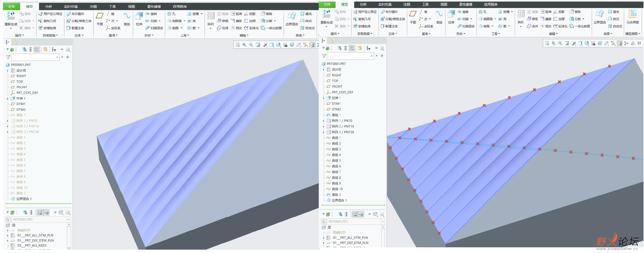Toggle tree columns display in right model tree

tap(352, 48)
